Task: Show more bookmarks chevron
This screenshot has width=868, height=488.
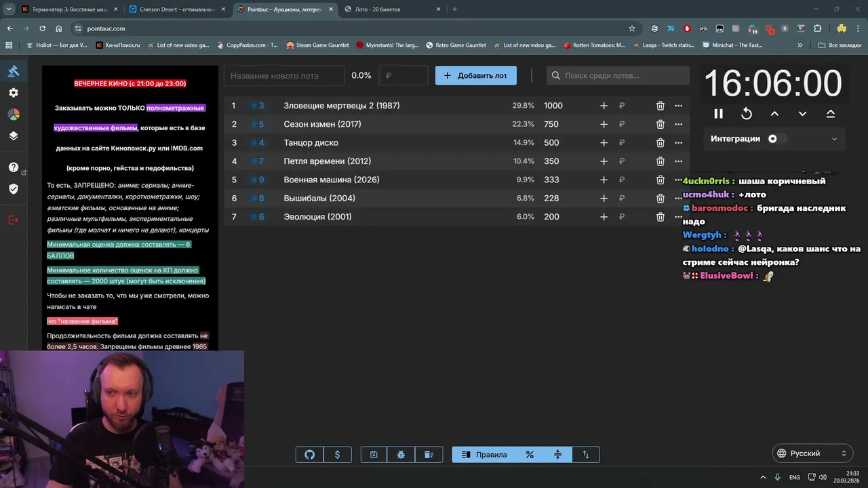Action: click(800, 45)
